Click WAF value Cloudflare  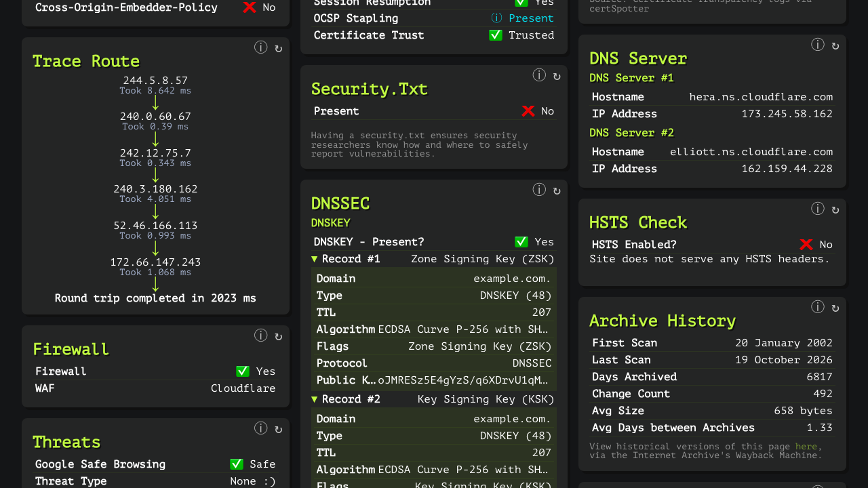coord(243,388)
